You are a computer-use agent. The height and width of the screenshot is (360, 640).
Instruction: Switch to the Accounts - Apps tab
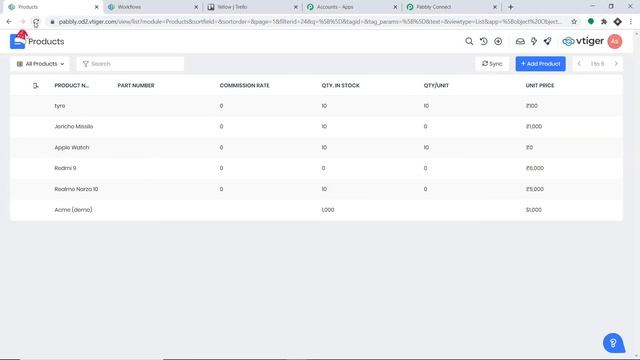coord(352,7)
